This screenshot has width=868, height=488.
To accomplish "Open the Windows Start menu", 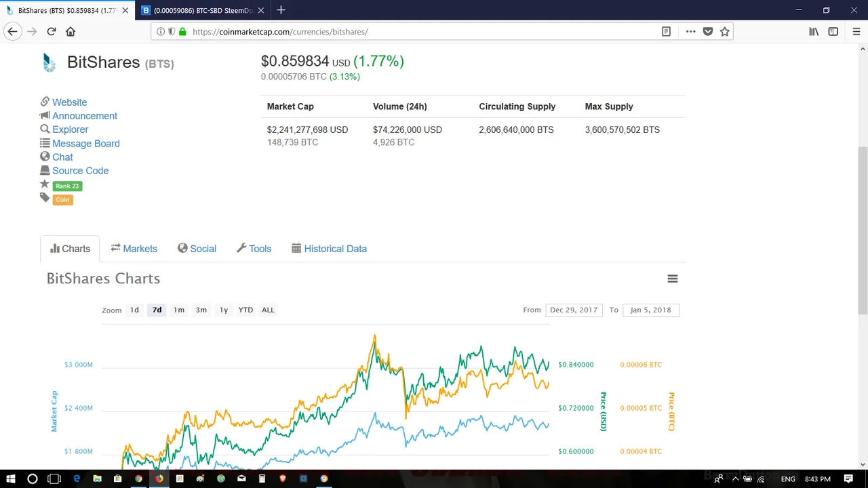I will click(11, 479).
